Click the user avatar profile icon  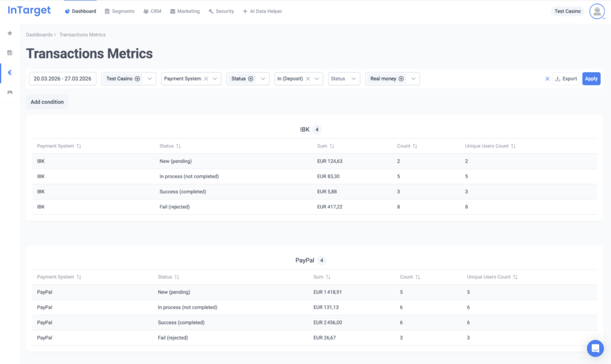click(597, 11)
